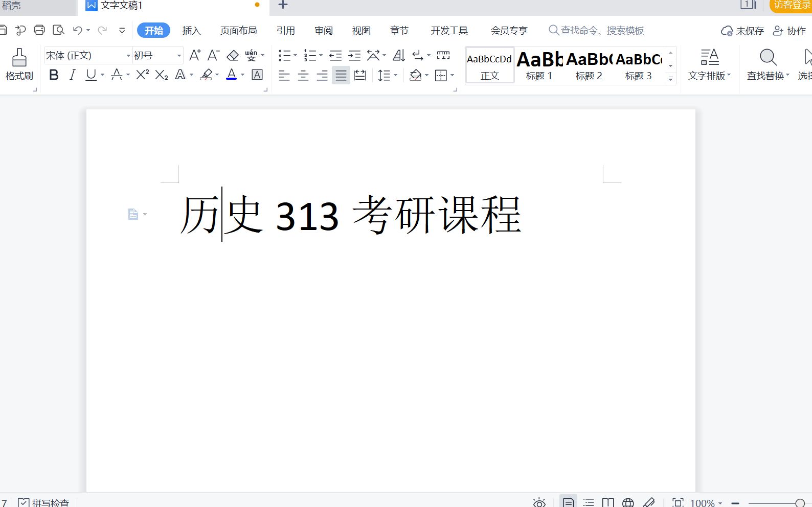Click the sort icon
Image resolution: width=812 pixels, height=507 pixels.
click(x=399, y=55)
